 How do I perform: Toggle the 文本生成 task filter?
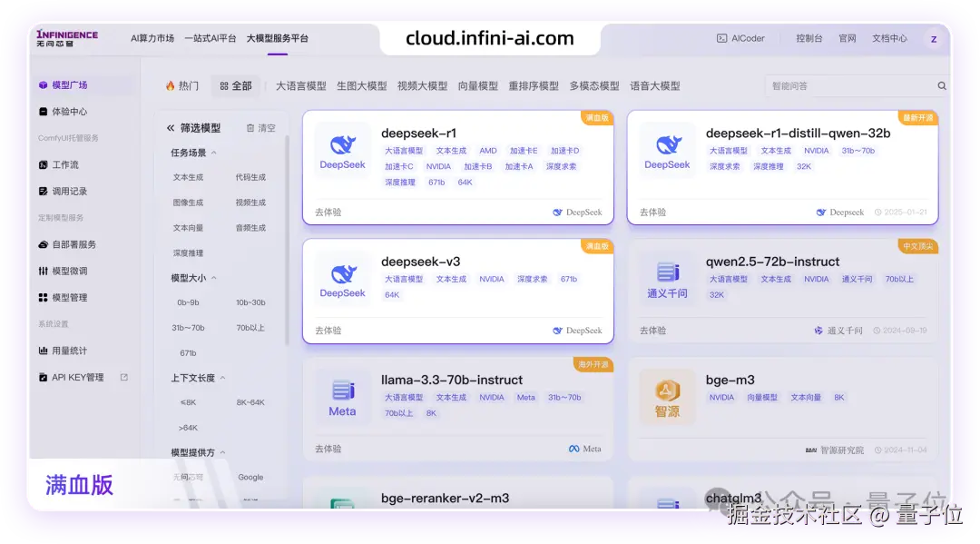click(188, 177)
